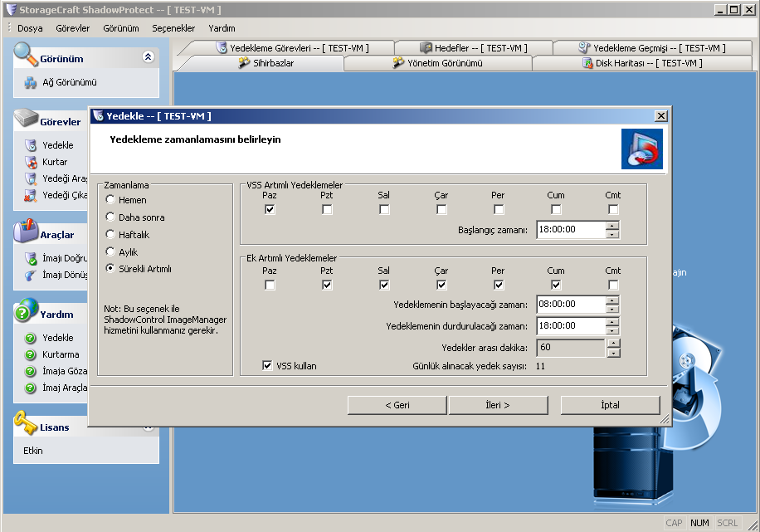
Task: Open the Dosya menu
Action: [x=30, y=28]
